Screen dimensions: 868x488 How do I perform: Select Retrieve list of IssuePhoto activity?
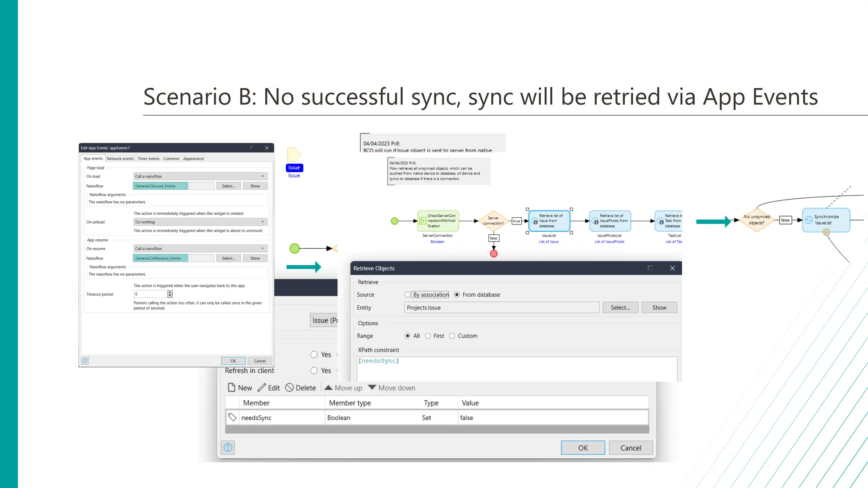click(610, 221)
